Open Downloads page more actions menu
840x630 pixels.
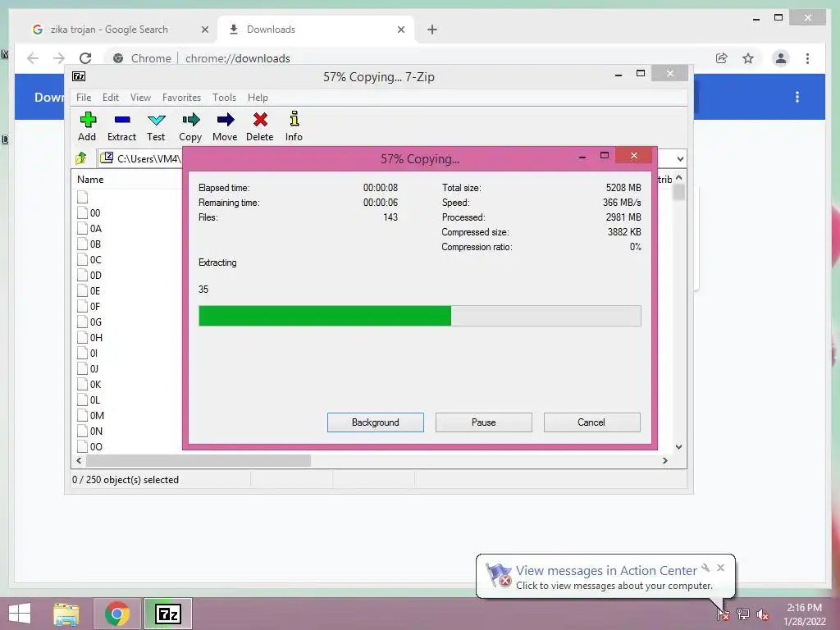pos(797,97)
